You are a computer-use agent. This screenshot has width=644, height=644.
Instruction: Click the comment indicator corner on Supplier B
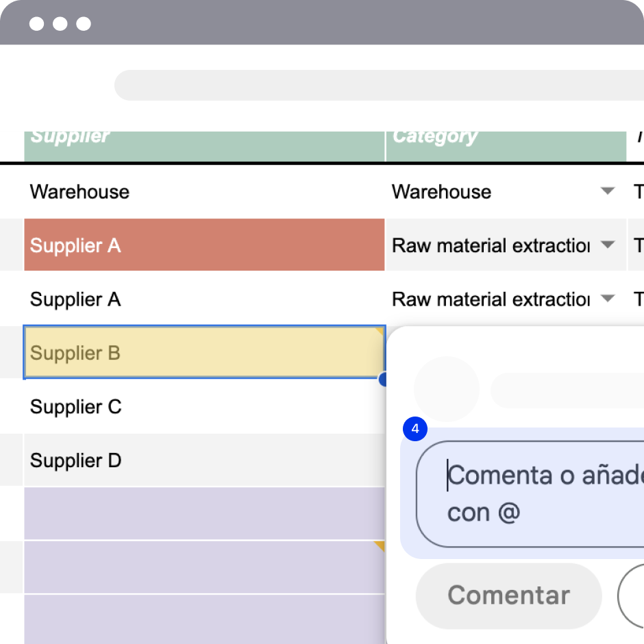point(380,331)
